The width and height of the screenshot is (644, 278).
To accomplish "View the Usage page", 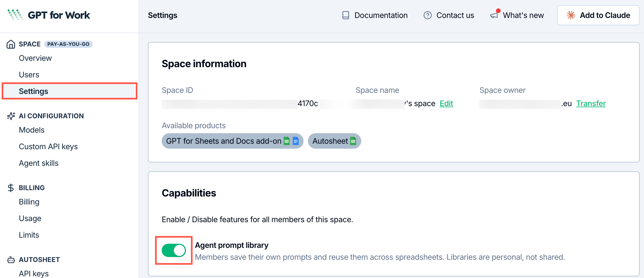I will point(30,218).
